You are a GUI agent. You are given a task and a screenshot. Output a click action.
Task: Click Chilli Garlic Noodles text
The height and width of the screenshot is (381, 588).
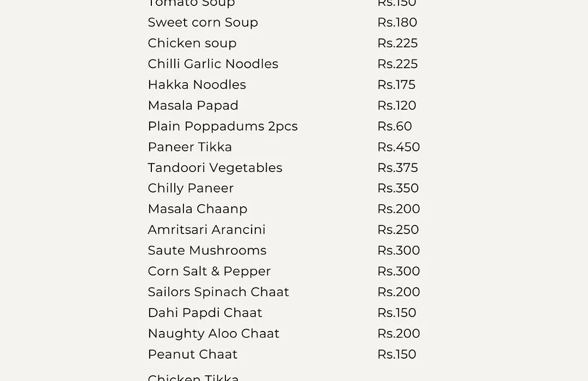pyautogui.click(x=213, y=64)
